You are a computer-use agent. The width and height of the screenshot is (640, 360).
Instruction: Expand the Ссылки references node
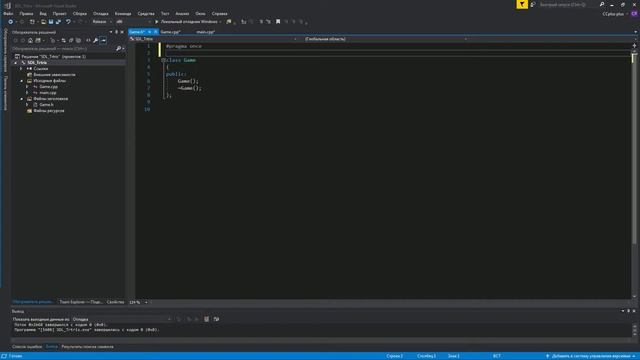(22, 69)
